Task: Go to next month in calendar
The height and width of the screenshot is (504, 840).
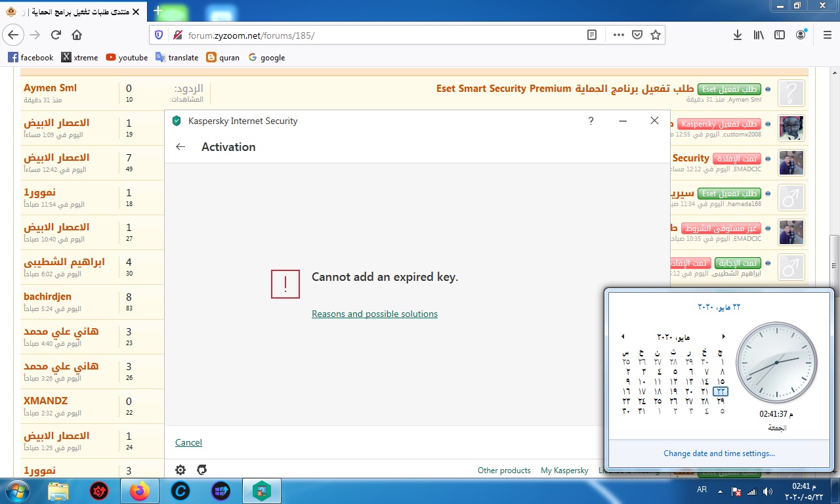Action: [x=724, y=337]
